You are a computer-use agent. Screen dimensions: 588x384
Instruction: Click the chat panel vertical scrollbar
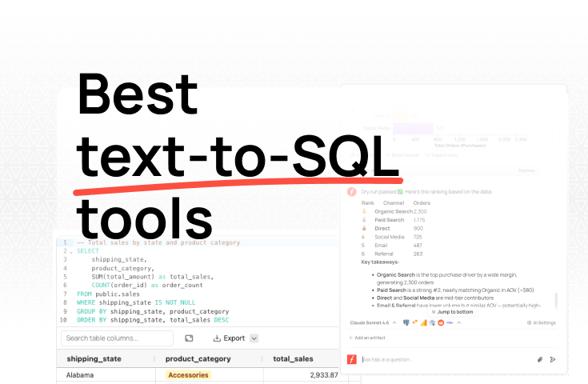(556, 301)
